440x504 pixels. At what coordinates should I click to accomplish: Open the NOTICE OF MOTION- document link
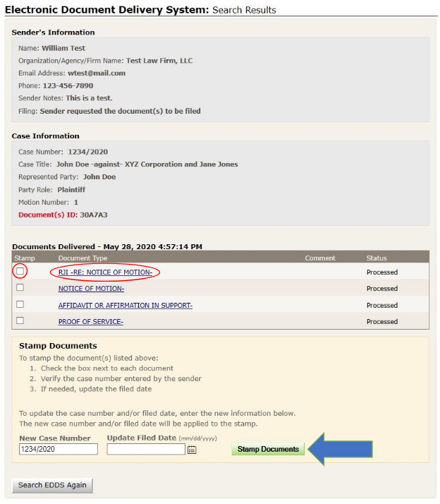91,289
